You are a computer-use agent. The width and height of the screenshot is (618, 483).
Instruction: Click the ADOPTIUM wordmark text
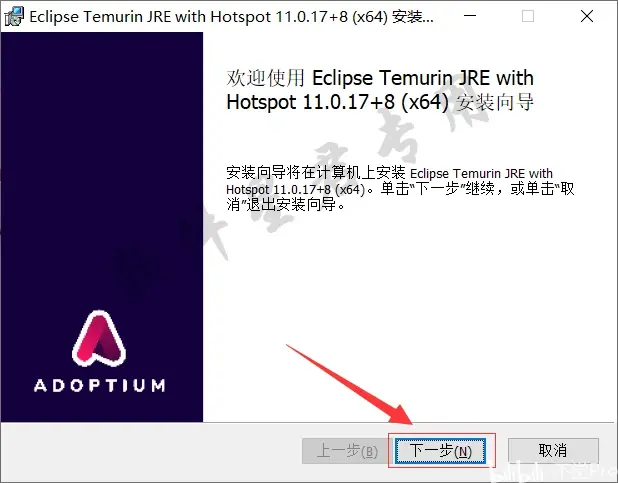pyautogui.click(x=99, y=385)
